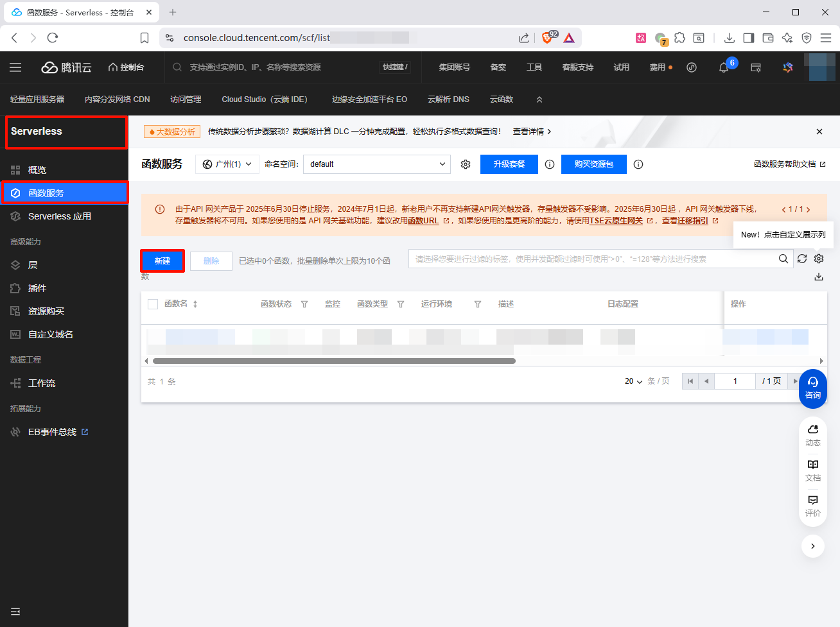Open the default namespace dropdown
This screenshot has height=627, width=840.
[x=377, y=164]
